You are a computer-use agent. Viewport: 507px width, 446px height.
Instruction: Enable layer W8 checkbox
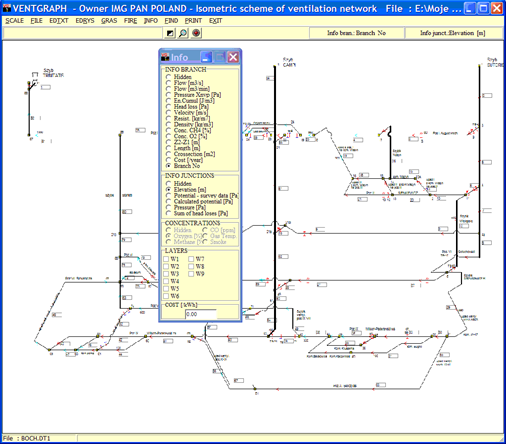coord(191,266)
